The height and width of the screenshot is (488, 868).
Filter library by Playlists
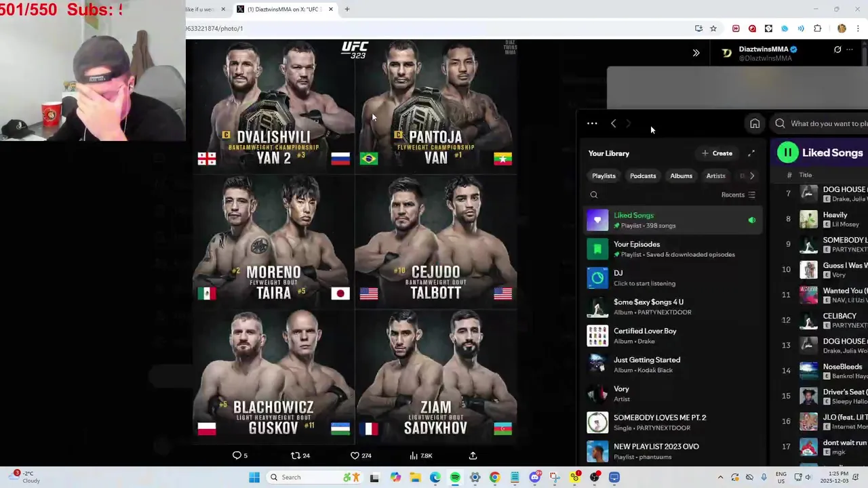click(x=604, y=176)
